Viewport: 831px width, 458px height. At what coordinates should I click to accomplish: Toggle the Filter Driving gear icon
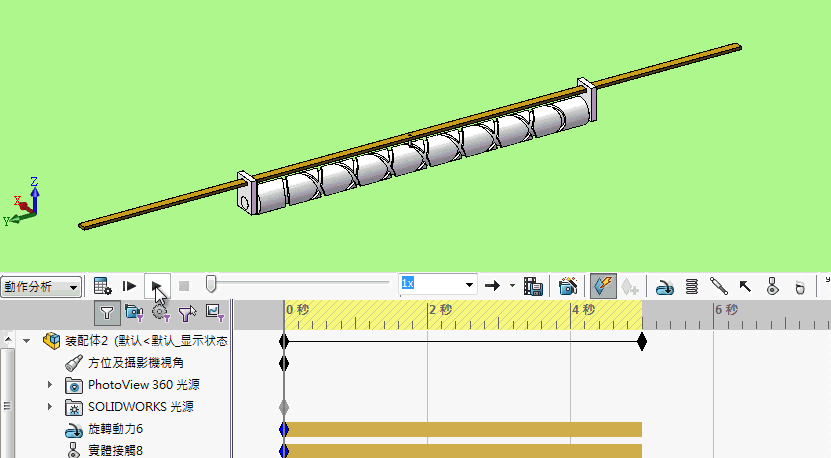click(x=160, y=312)
